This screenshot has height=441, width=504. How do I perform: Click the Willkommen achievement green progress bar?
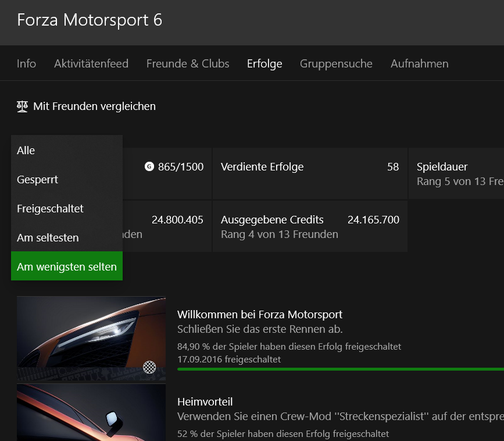341,369
